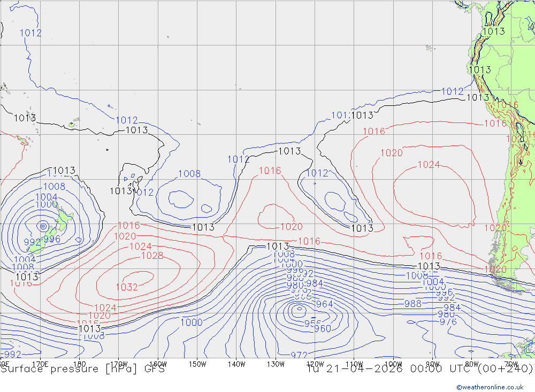Click the 150W longitude label
This screenshot has width=535, height=392.
click(197, 364)
